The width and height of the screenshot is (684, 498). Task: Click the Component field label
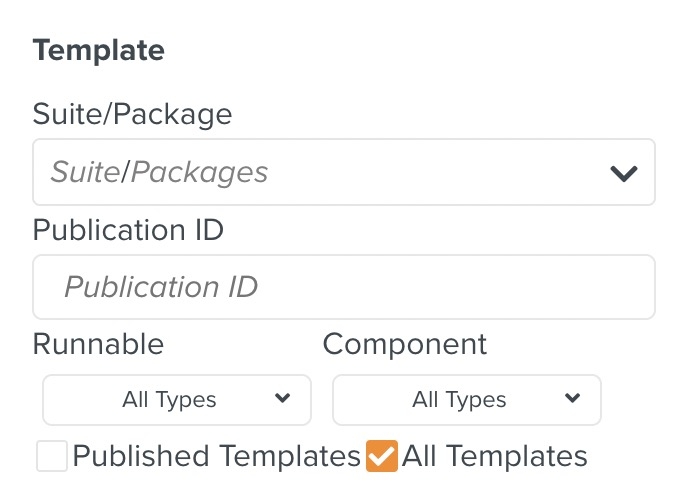(x=405, y=344)
